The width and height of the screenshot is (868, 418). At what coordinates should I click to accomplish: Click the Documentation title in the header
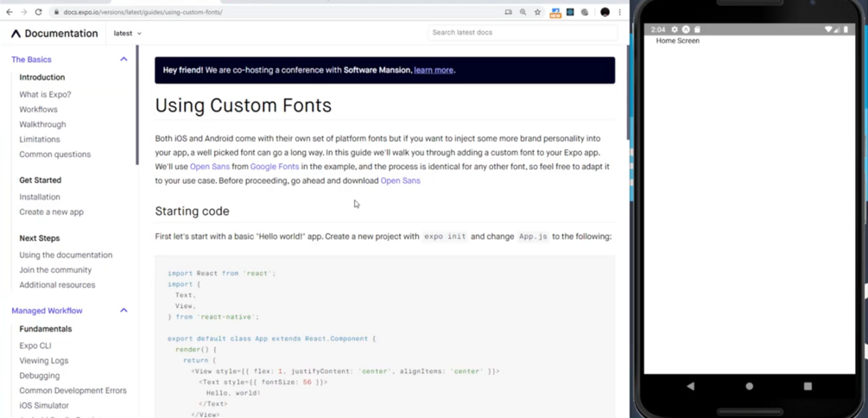61,34
